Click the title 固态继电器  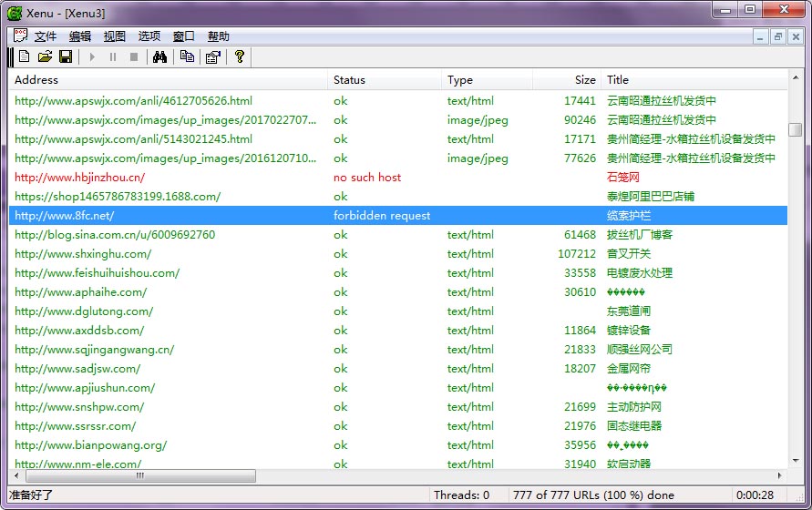tap(634, 426)
